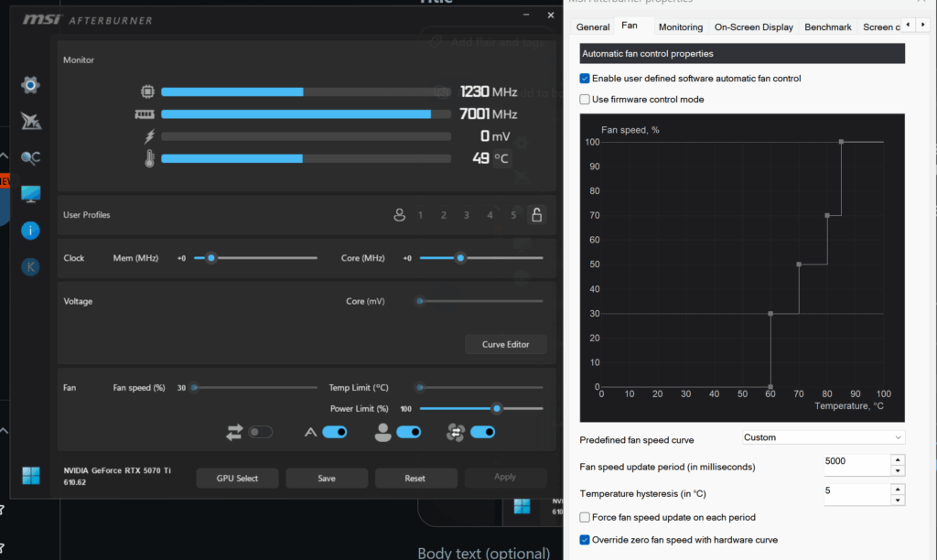Click the Windows logo icon in Afterburner

coord(30,476)
